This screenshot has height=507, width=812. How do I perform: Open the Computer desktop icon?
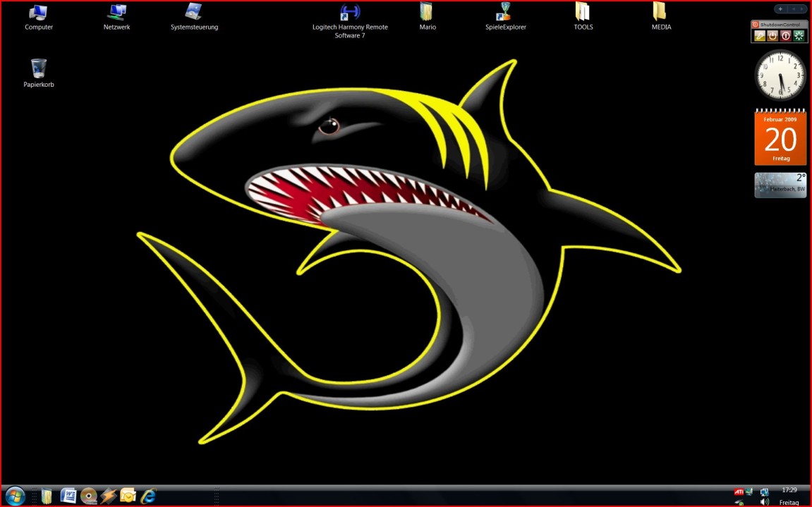click(x=39, y=13)
